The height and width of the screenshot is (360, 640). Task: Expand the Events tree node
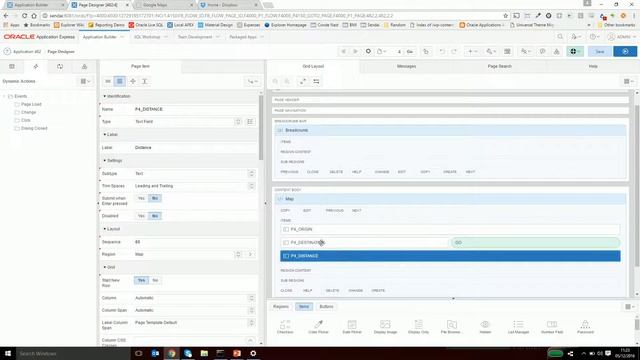(x=4, y=96)
